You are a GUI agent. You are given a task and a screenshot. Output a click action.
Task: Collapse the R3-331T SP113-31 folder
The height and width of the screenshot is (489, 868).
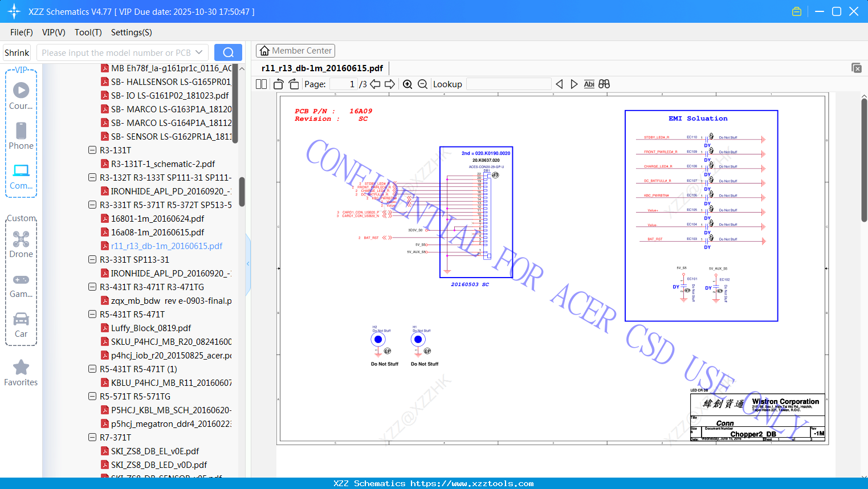[92, 259]
